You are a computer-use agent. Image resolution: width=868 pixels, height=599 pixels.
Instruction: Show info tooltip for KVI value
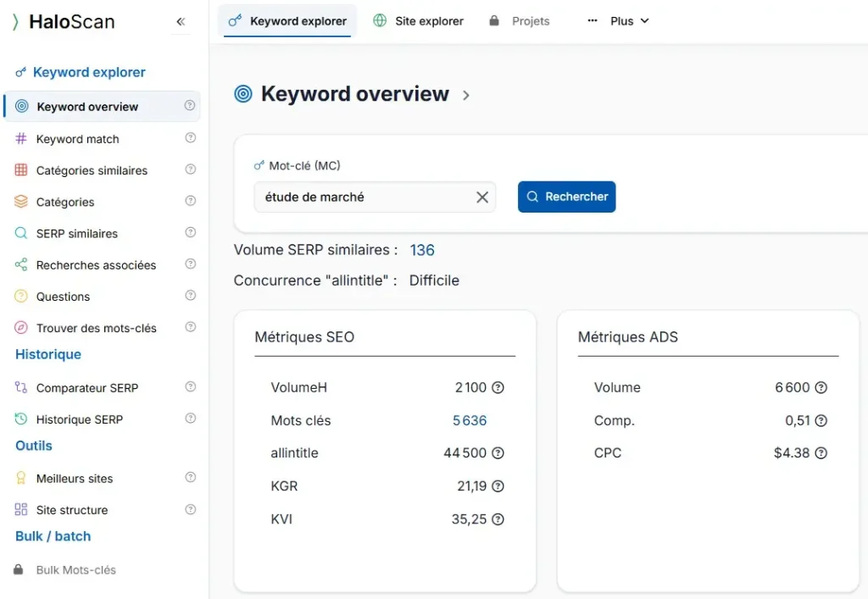(498, 519)
